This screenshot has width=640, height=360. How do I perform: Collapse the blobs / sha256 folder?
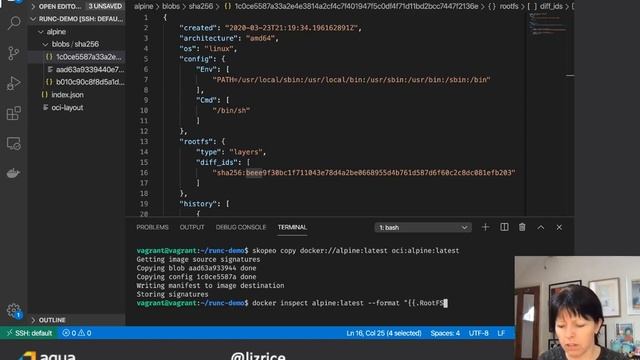tap(75, 44)
